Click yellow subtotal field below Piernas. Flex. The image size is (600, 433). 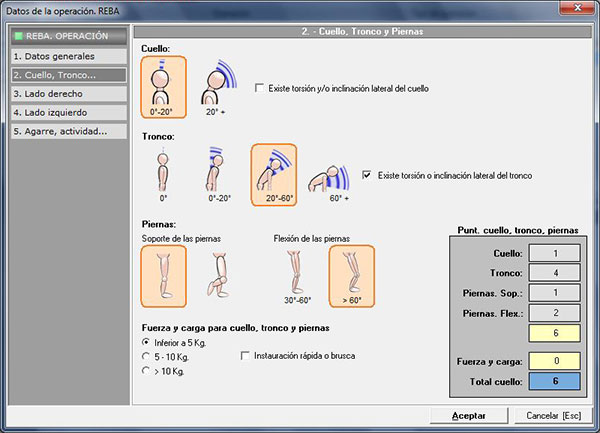pyautogui.click(x=555, y=333)
